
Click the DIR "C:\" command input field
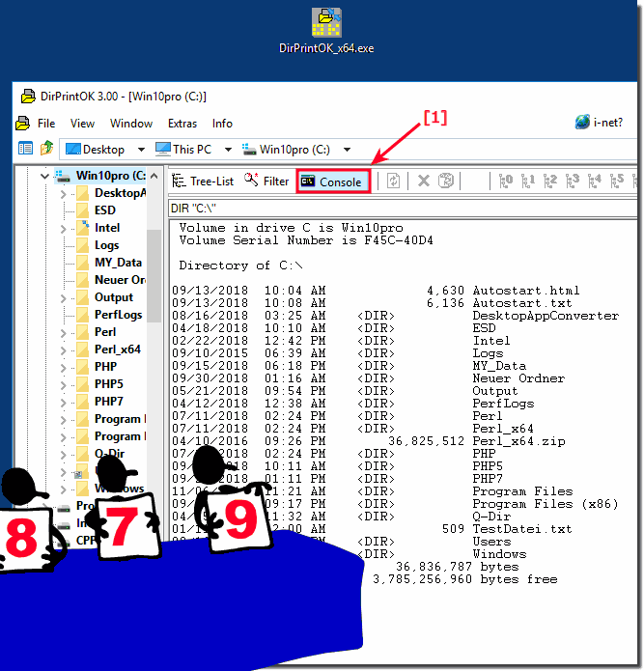click(403, 209)
